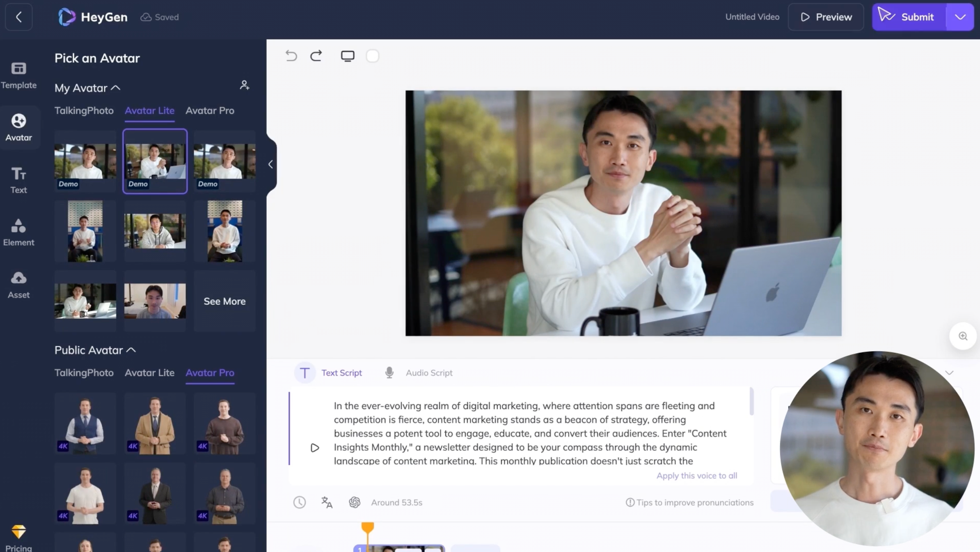
Task: Open the Element sidebar panel
Action: coord(18,232)
